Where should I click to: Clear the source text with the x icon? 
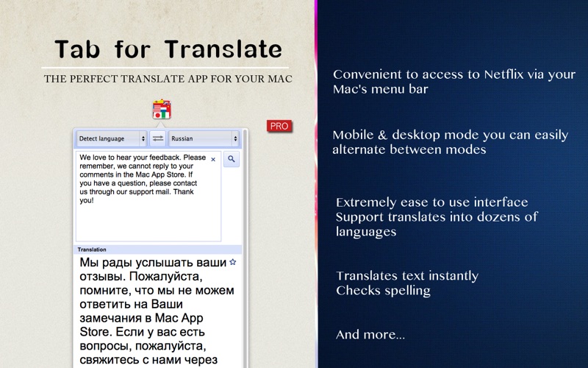[x=213, y=159]
